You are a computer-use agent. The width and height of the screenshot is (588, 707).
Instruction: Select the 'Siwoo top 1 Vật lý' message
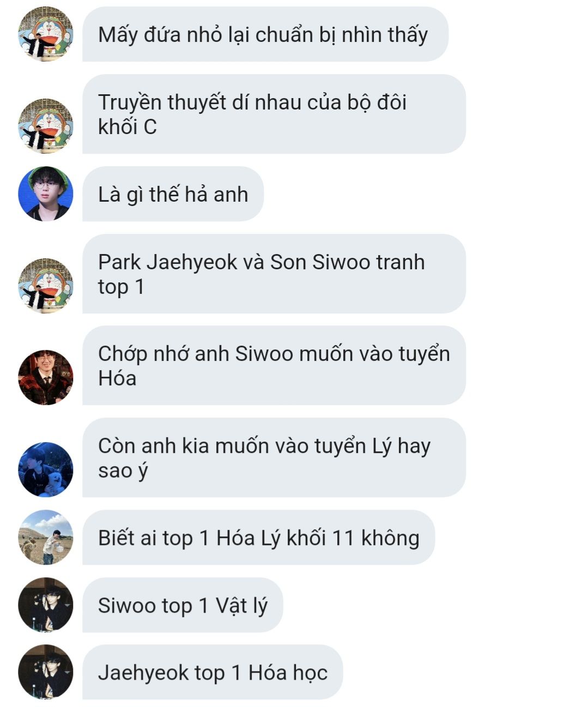[183, 605]
